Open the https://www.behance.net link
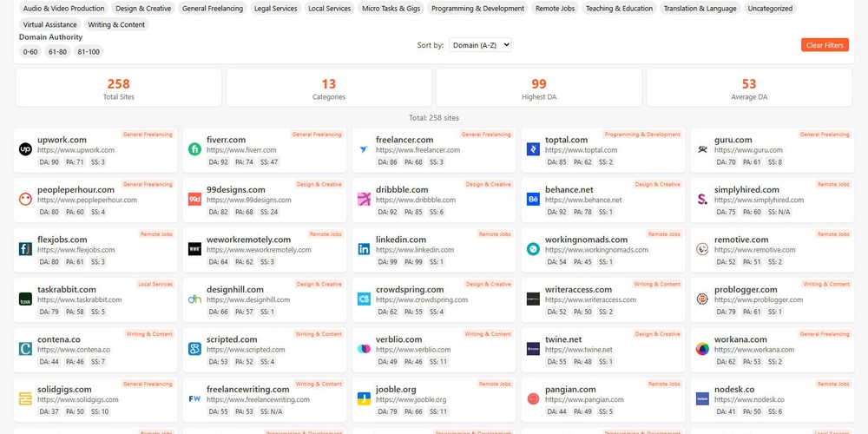 coord(583,200)
